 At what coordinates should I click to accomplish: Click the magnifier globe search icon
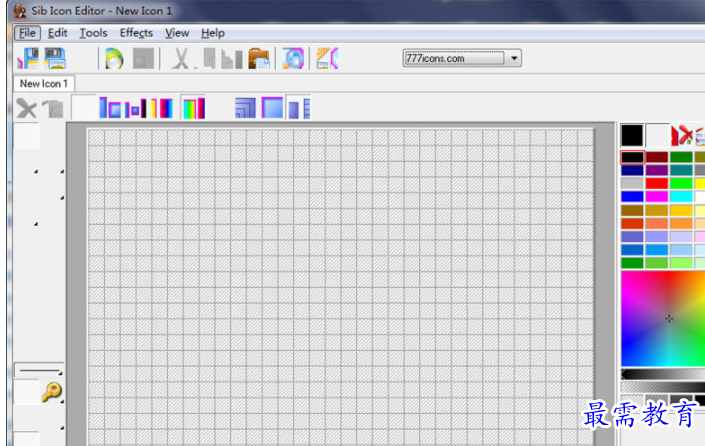tap(293, 58)
